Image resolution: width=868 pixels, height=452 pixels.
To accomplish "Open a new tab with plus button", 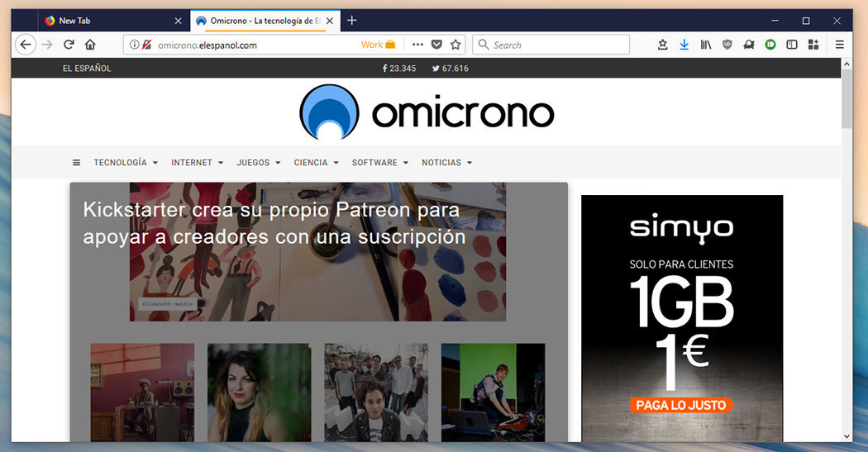I will click(x=352, y=21).
